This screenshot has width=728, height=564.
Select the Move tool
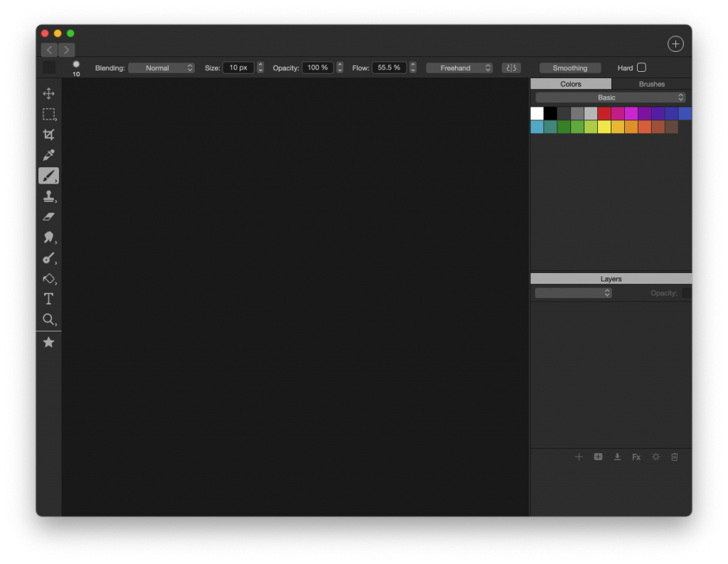pos(49,94)
